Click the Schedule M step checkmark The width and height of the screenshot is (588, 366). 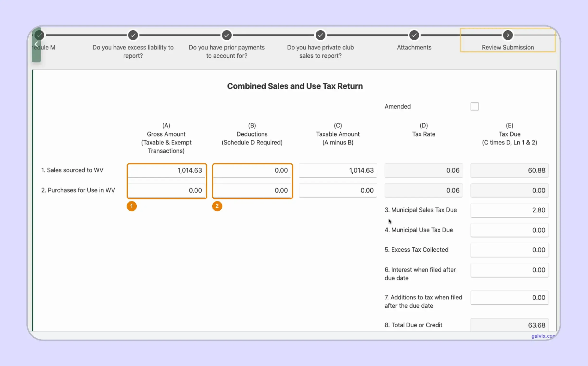pos(39,35)
